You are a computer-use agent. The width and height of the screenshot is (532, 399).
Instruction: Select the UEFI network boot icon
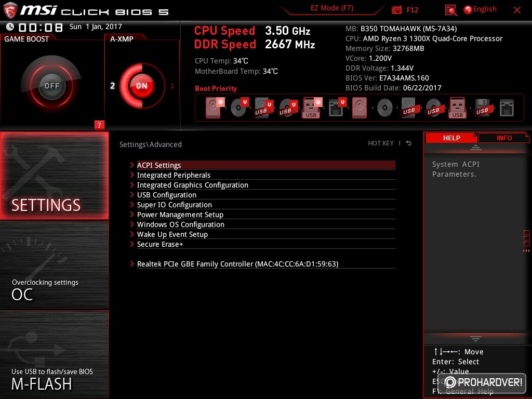[337, 108]
